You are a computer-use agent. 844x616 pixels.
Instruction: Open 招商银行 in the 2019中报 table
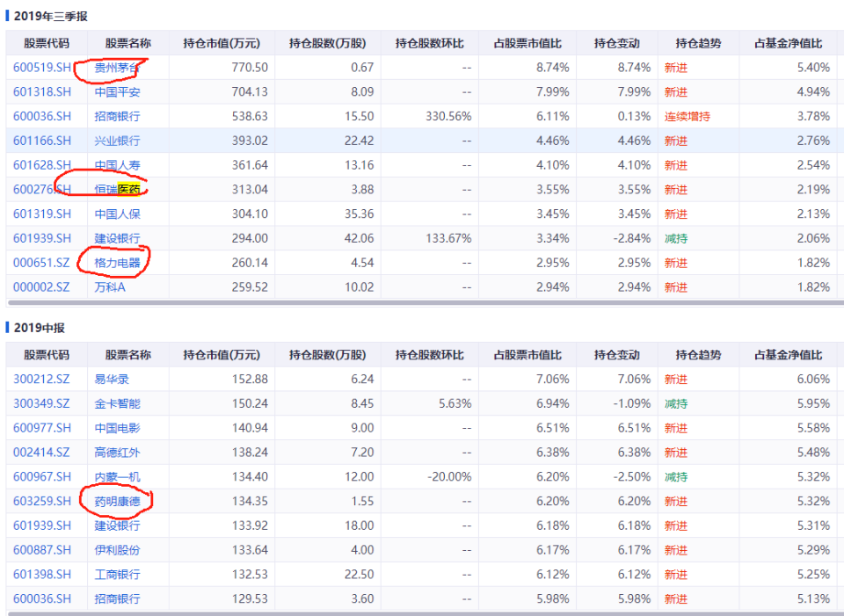pyautogui.click(x=117, y=598)
